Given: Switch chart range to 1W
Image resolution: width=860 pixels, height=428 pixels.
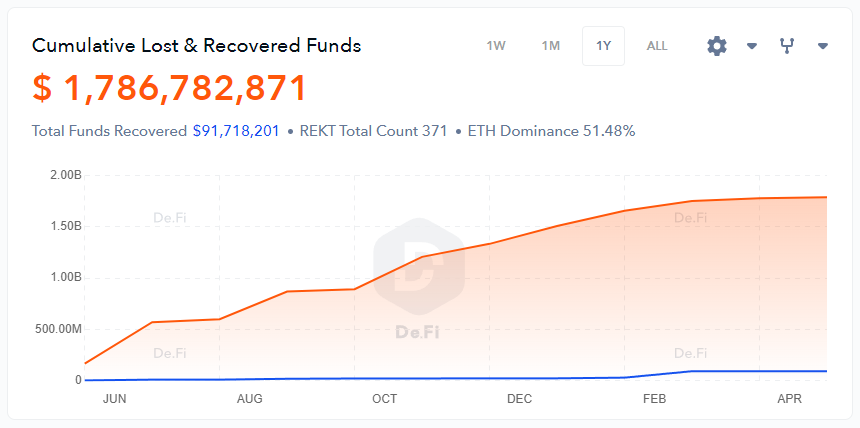Looking at the screenshot, I should [496, 46].
